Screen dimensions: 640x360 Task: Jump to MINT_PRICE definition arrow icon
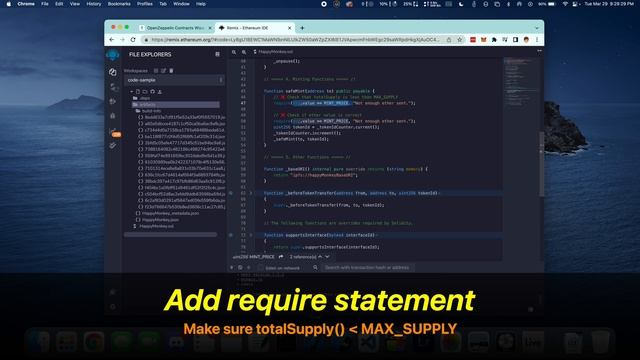281,257
